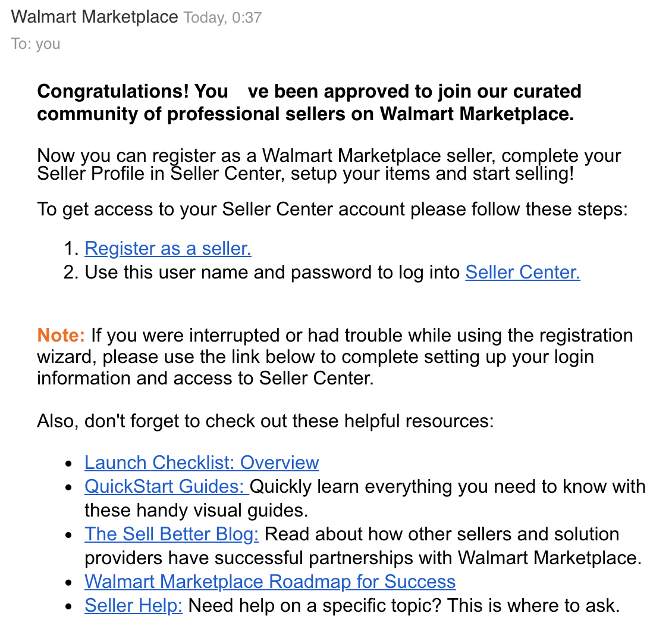Click the 'Today, 0:37' timestamp
The image size is (672, 632).
(x=222, y=18)
